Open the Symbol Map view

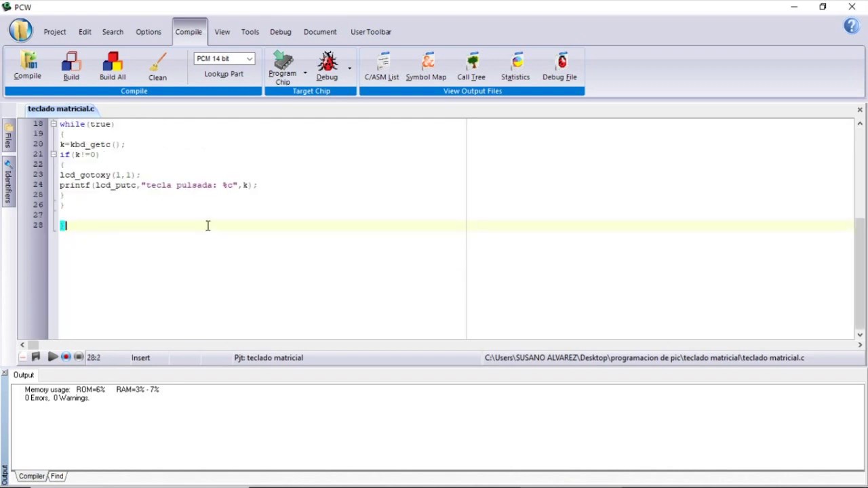[426, 66]
